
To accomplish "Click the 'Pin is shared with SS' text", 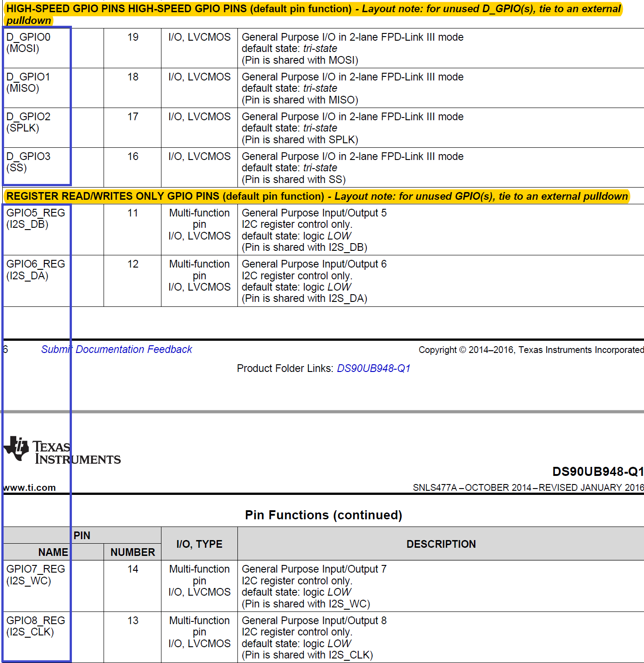I will (x=294, y=179).
